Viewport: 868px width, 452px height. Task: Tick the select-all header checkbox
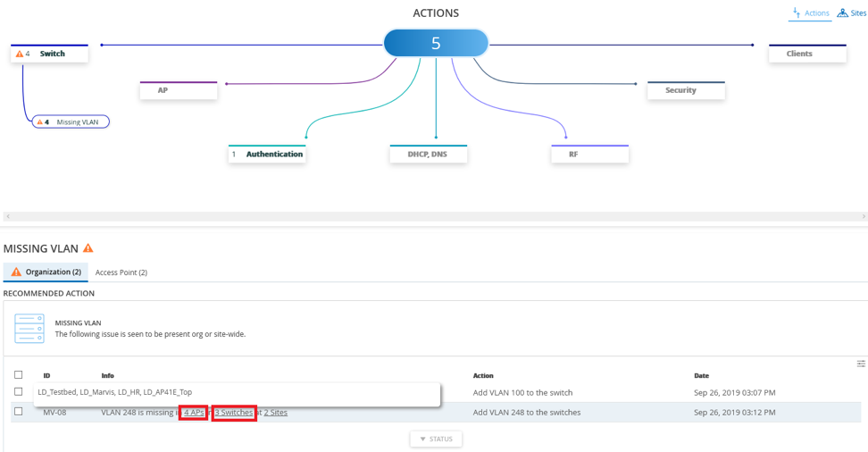(18, 375)
